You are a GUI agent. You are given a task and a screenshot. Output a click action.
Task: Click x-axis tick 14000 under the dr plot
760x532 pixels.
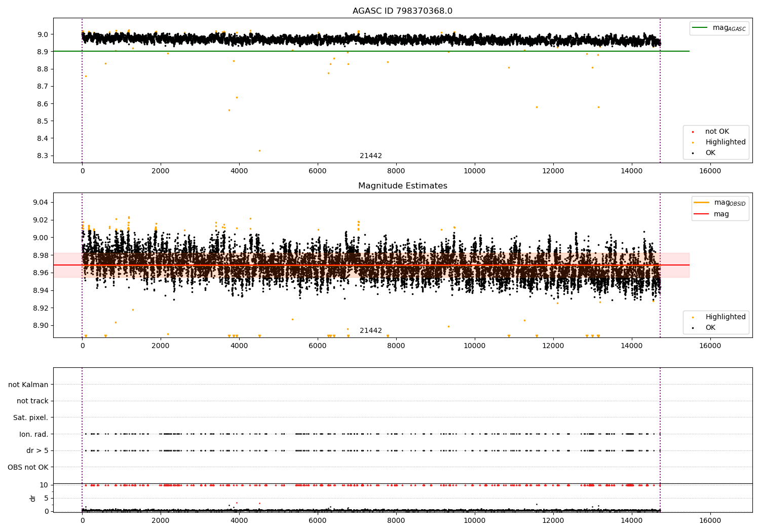(x=631, y=520)
